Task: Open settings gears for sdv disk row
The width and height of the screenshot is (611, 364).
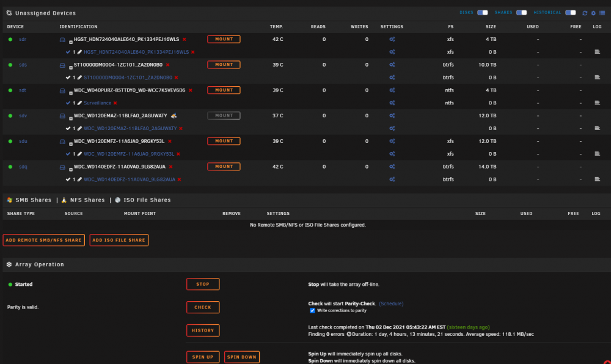Action: coord(392,115)
